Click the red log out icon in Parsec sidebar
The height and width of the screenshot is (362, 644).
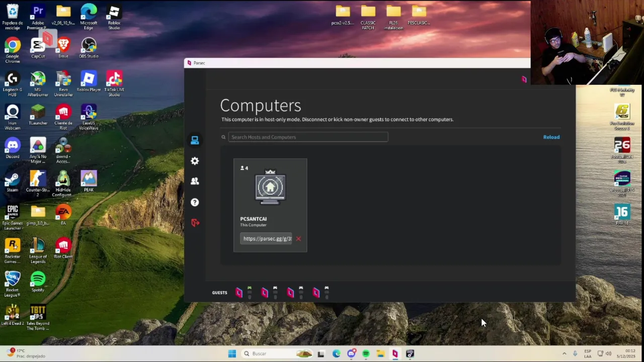(195, 223)
